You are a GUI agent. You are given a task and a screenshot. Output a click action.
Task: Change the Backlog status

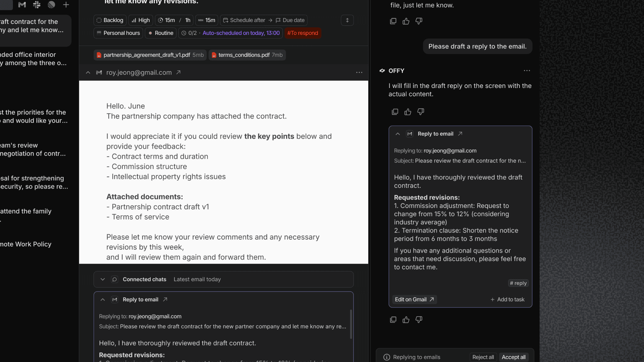110,20
